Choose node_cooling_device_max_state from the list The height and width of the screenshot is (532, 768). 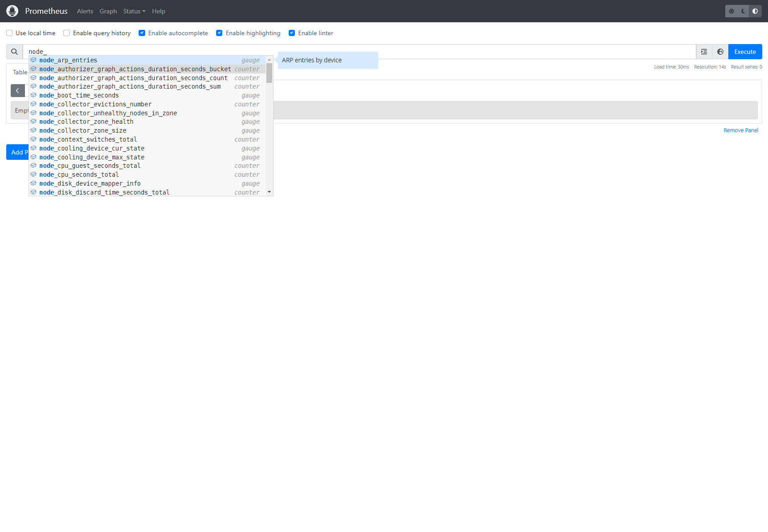coord(147,157)
